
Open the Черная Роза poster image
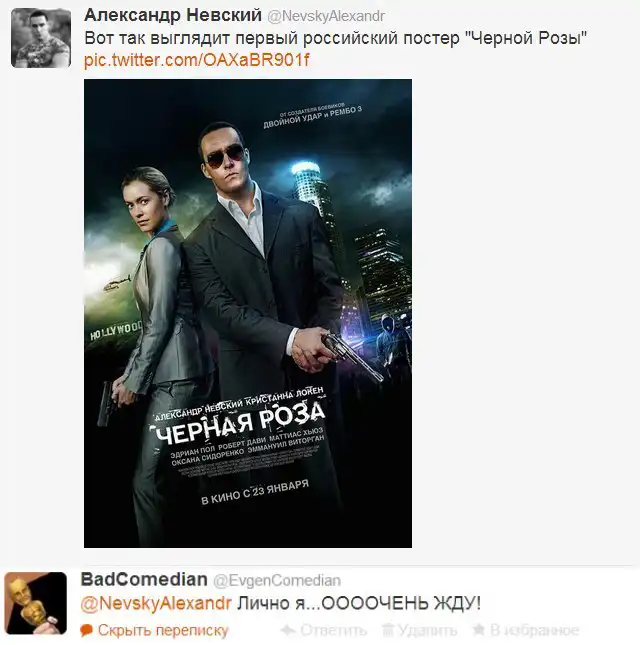pyautogui.click(x=248, y=313)
